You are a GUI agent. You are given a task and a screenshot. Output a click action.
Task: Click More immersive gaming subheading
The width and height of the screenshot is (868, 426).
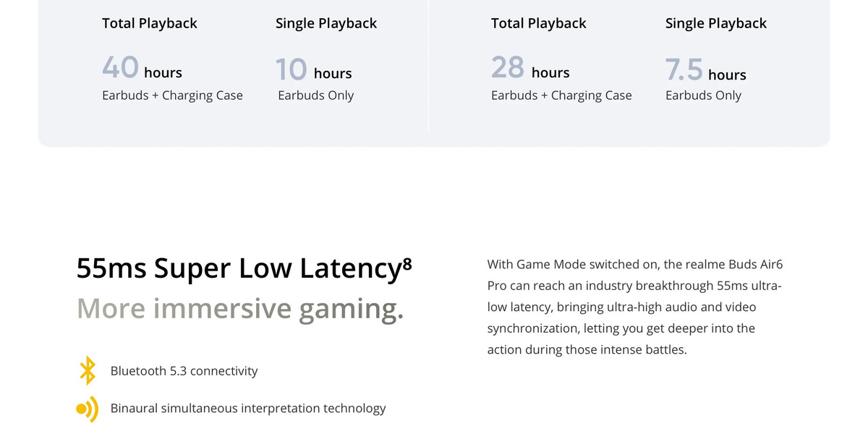(x=240, y=309)
